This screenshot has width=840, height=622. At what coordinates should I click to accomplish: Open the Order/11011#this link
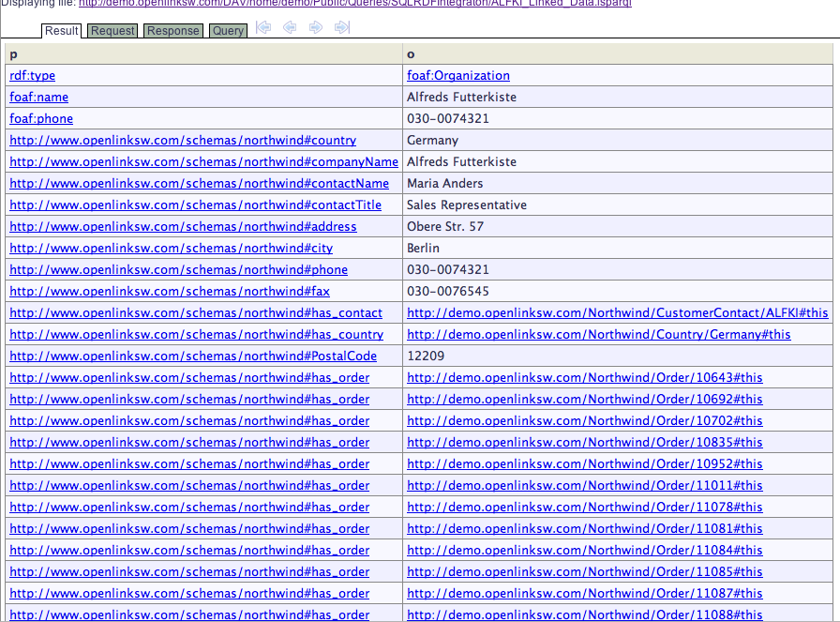coord(585,486)
